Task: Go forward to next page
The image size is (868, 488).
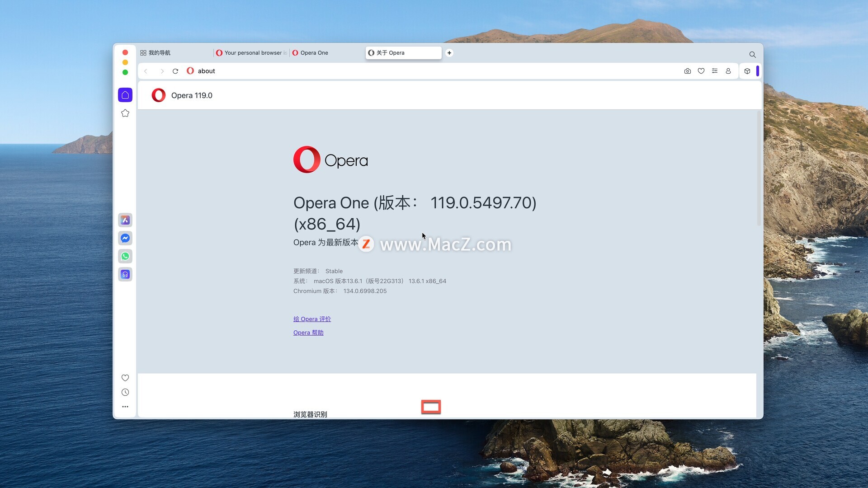Action: click(x=162, y=71)
